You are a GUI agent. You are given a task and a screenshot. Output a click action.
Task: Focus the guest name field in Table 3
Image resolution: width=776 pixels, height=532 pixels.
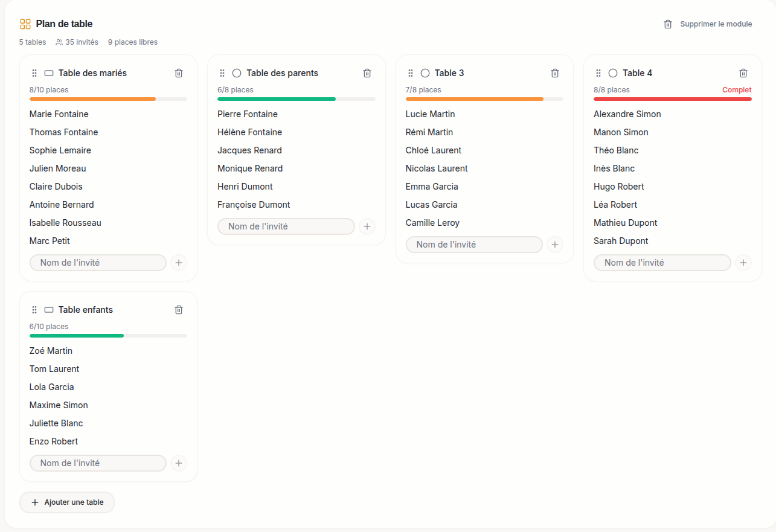(x=474, y=245)
